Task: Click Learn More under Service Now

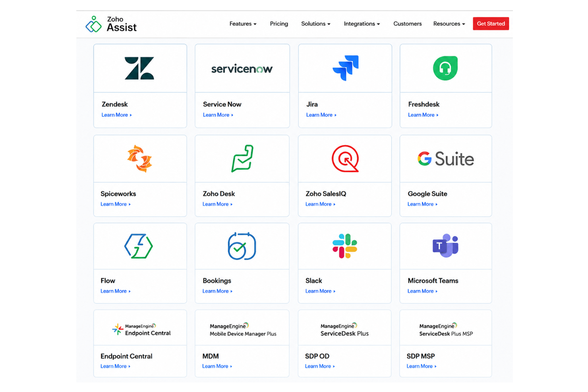Action: pyautogui.click(x=218, y=115)
